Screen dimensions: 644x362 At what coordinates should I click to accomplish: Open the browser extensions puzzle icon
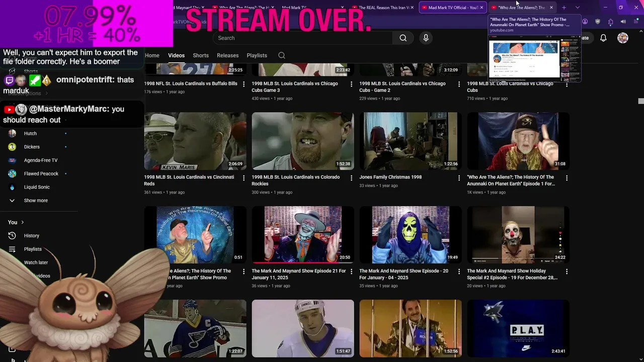click(x=610, y=22)
